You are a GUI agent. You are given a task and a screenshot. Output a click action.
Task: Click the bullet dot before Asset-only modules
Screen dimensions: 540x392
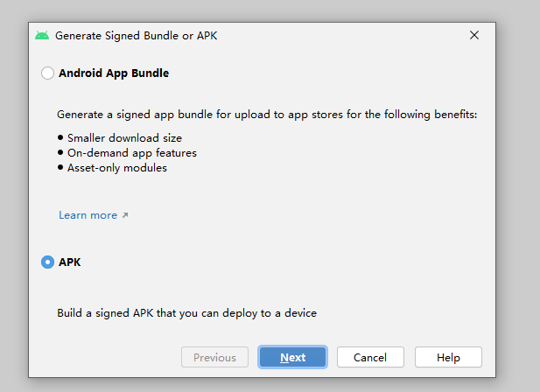click(60, 168)
